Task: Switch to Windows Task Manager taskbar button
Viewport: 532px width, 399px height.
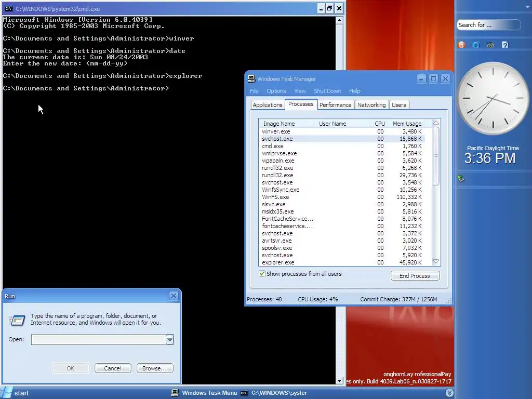Action: coord(204,393)
